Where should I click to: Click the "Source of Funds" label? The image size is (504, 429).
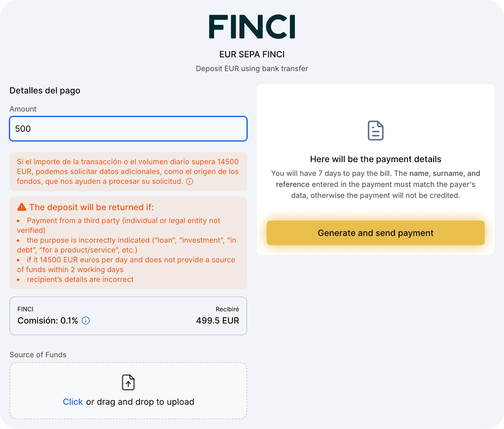coord(38,355)
